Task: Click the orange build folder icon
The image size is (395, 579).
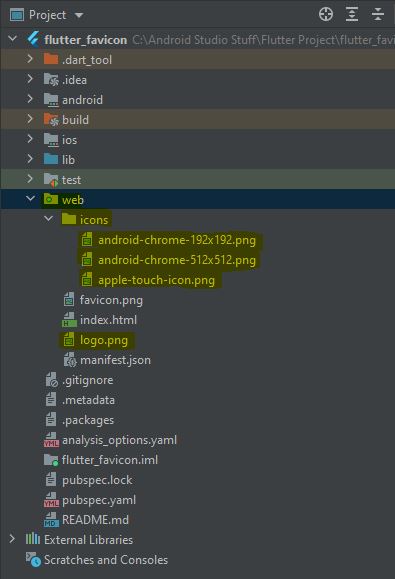Action: point(51,119)
